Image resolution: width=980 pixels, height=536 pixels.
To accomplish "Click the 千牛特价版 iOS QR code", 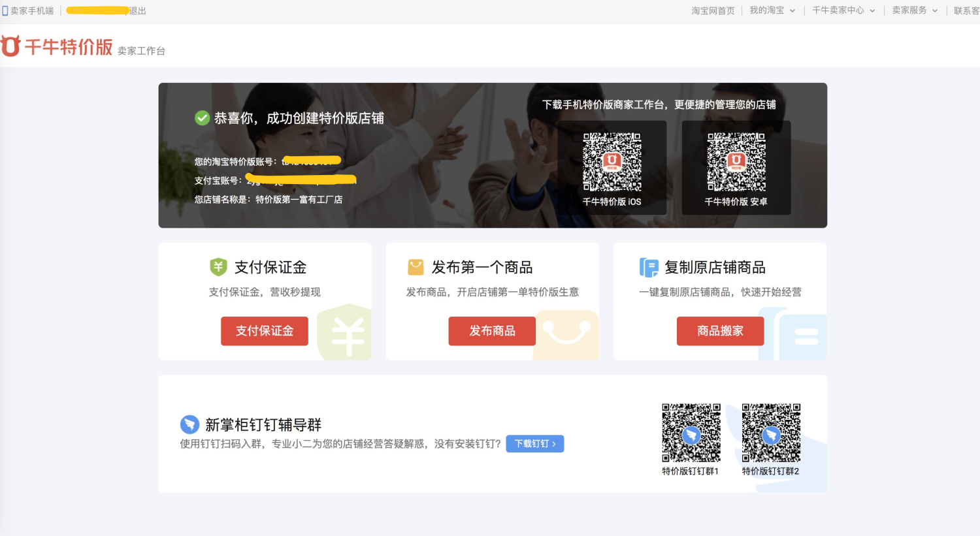I will point(612,162).
